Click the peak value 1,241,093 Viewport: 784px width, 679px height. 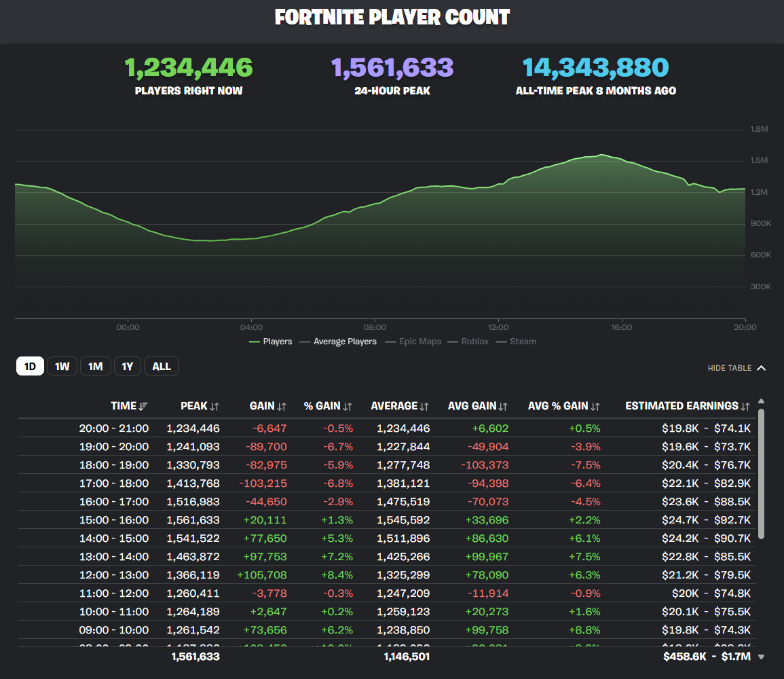coord(193,447)
